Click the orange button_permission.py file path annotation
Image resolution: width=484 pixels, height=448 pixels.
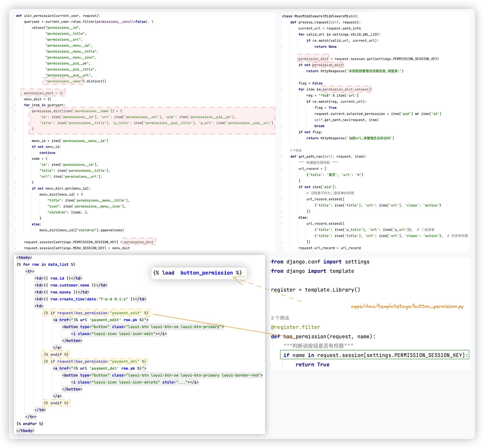tap(407, 306)
